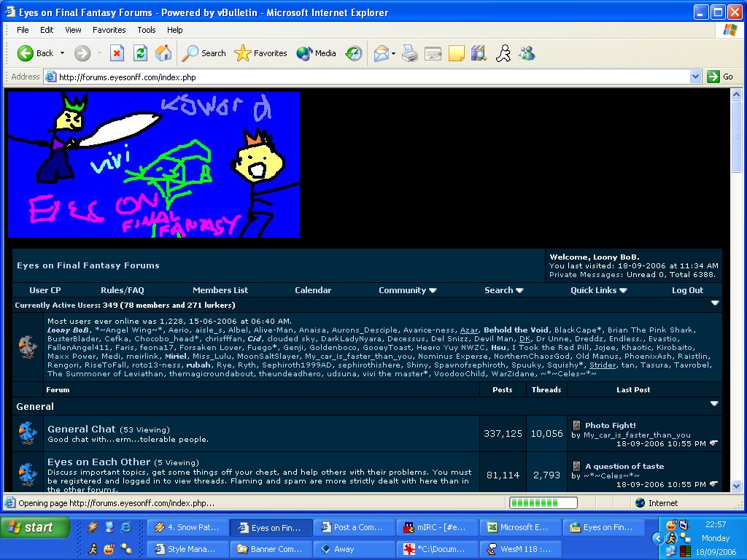The width and height of the screenshot is (747, 560).
Task: Collapse the Currently Active Users section
Action: (715, 303)
